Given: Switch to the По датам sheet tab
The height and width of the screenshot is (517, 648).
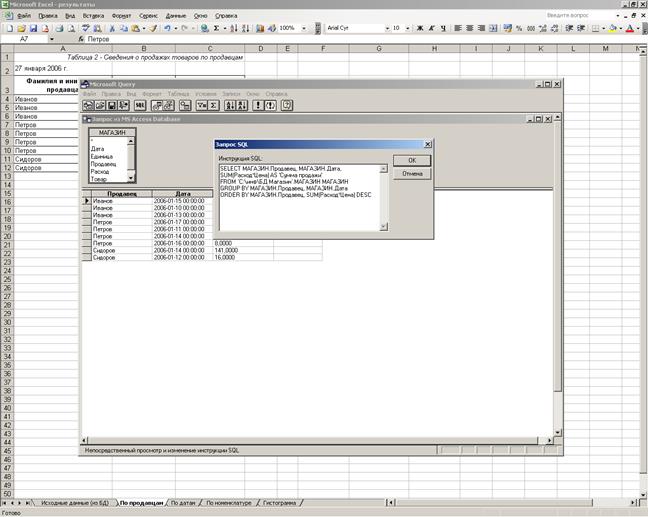Looking at the screenshot, I should [183, 503].
